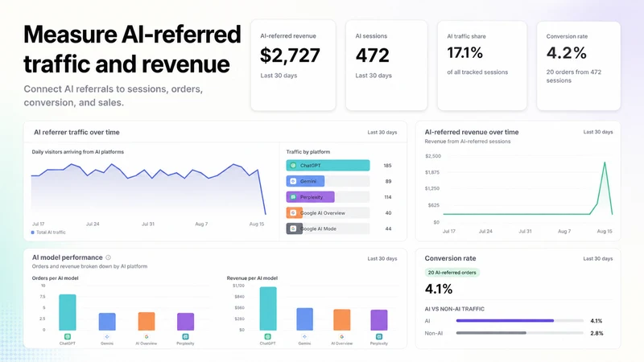Click the Non-AI traffic conversion progress bar
The image size is (644, 362).
[519, 333]
